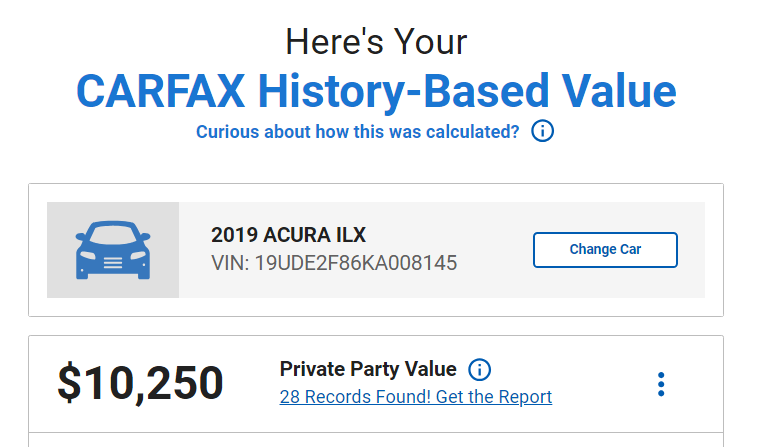
Task: Click the word 'Value' in the blue heading
Action: tap(619, 91)
